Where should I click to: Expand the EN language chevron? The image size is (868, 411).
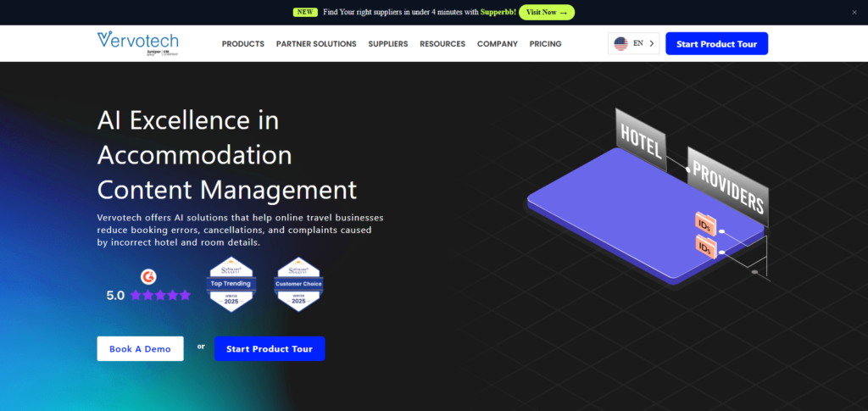coord(652,43)
